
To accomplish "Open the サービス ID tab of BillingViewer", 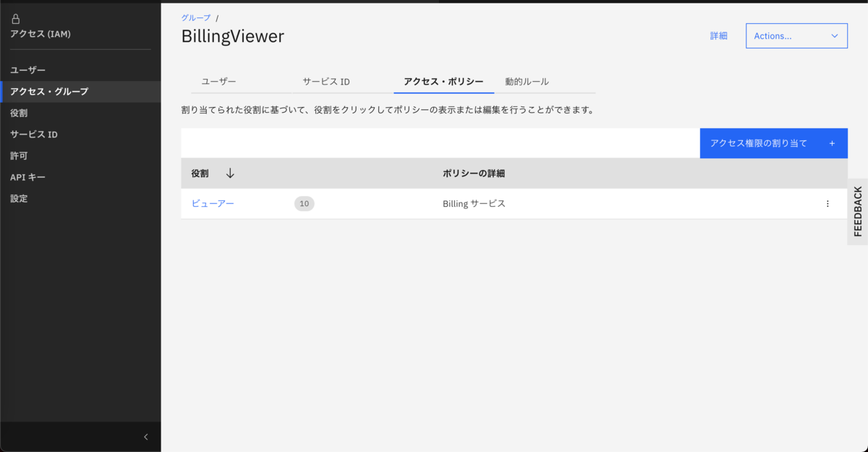I will click(x=325, y=81).
